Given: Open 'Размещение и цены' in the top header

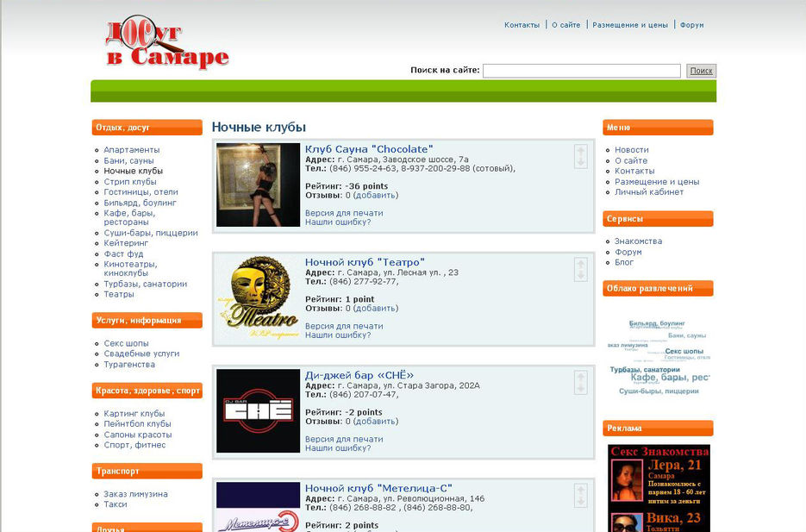Looking at the screenshot, I should coord(630,25).
